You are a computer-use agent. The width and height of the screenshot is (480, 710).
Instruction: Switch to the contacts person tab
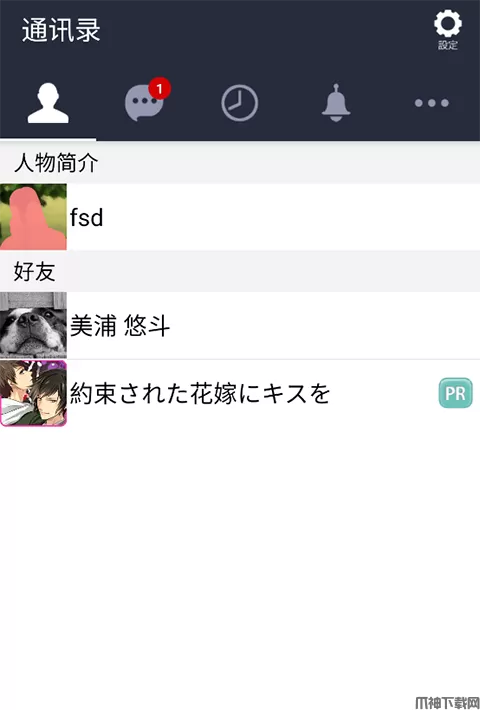tap(48, 103)
